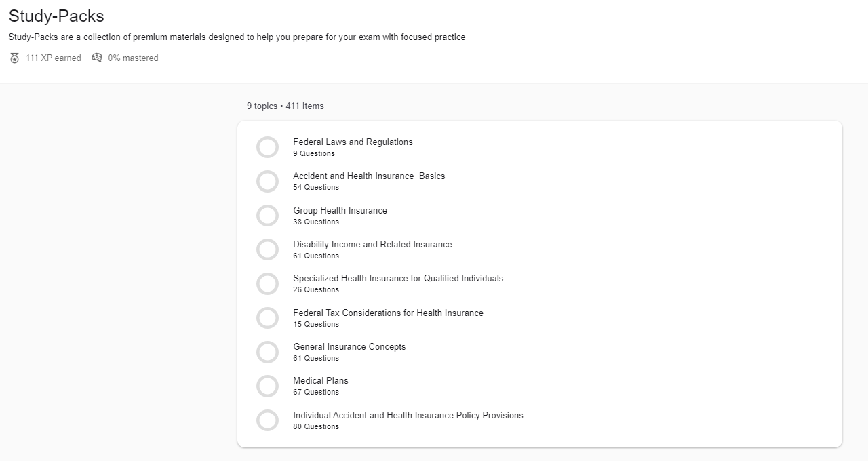
Task: Click the Group Health Insurance progress circle
Action: 267,216
